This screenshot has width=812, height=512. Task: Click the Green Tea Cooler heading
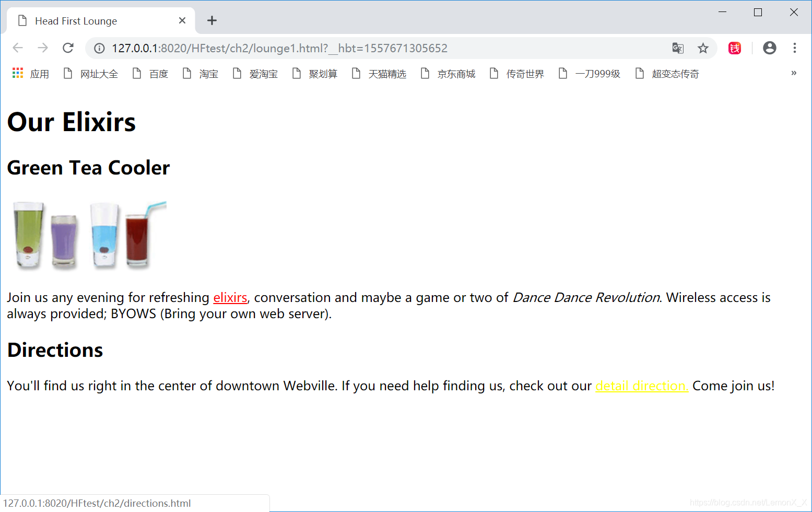point(88,168)
